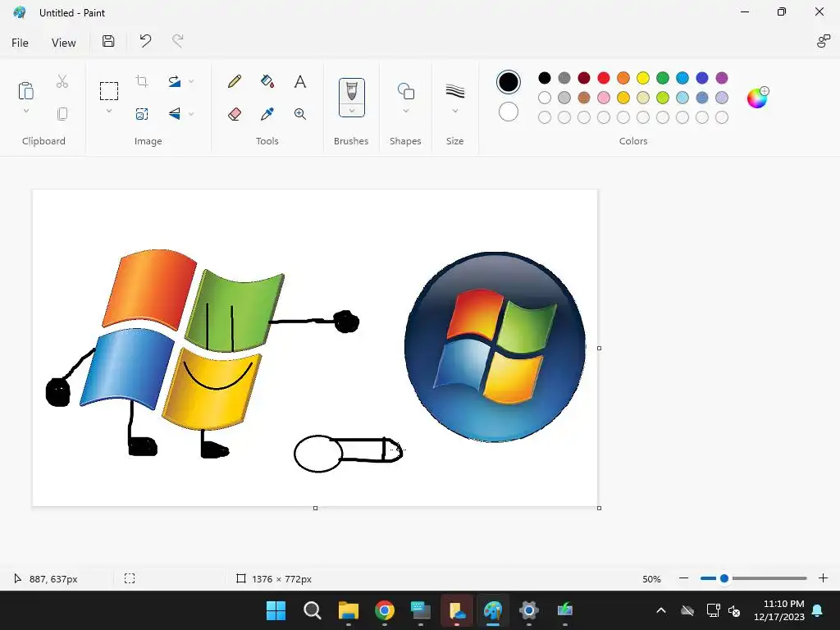Viewport: 840px width, 630px height.
Task: Select the Magnifier tool
Action: (300, 114)
